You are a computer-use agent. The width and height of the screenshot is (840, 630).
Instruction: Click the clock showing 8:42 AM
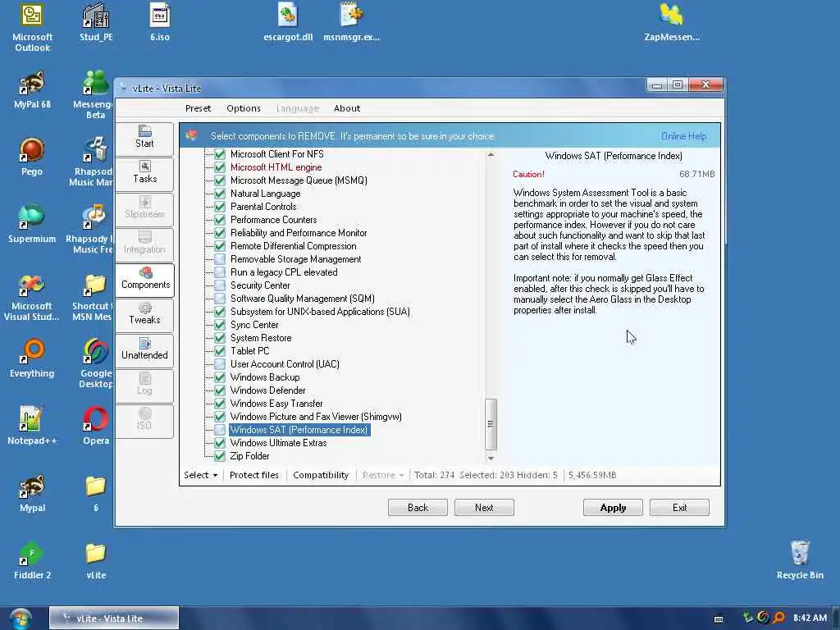(810, 618)
